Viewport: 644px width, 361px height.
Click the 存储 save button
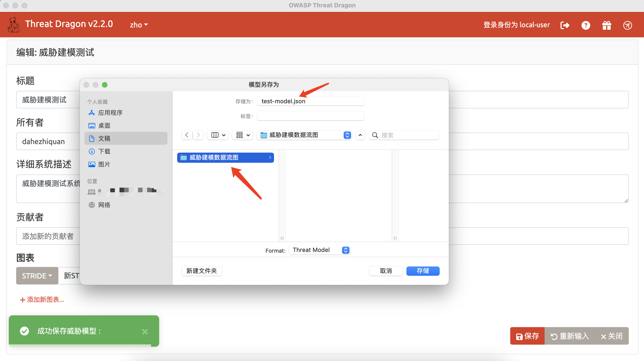[x=423, y=271]
